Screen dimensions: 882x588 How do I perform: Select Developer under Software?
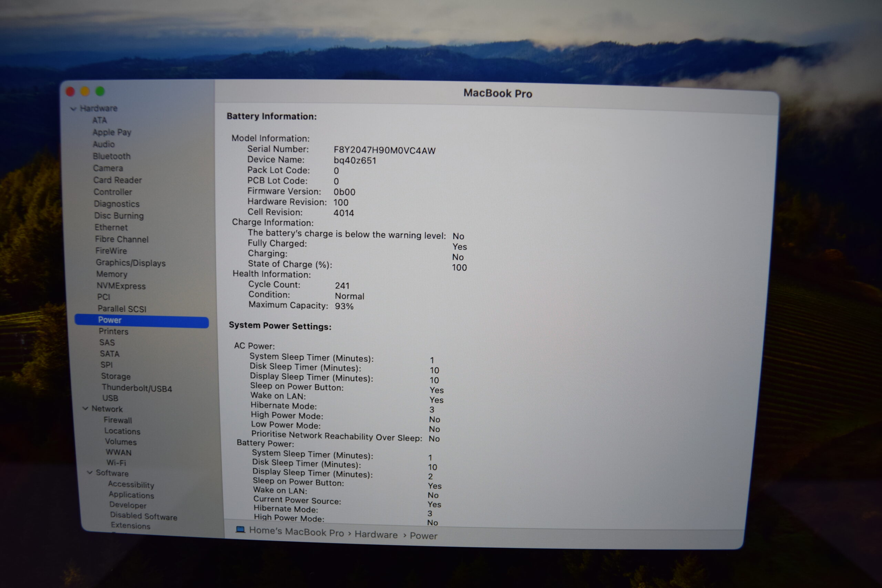[x=128, y=505]
